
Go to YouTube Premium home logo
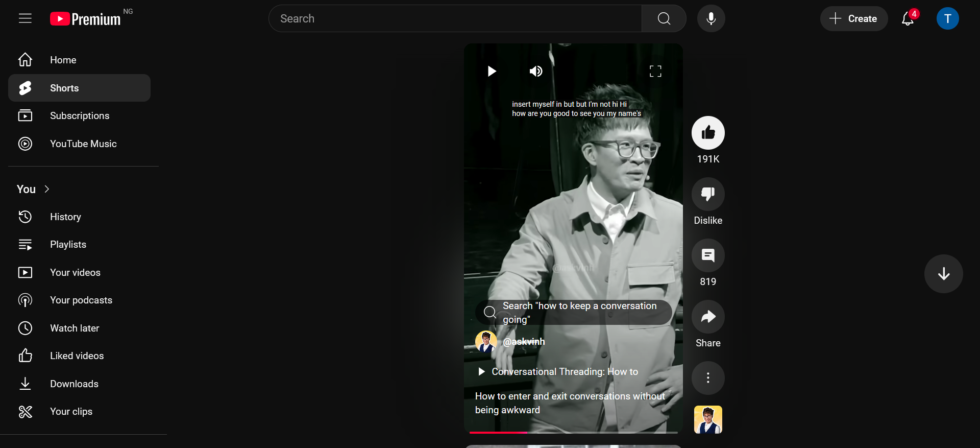tap(85, 19)
